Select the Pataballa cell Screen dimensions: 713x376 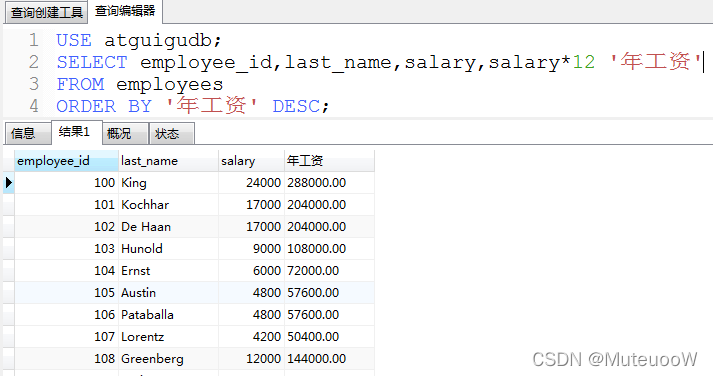click(x=168, y=315)
